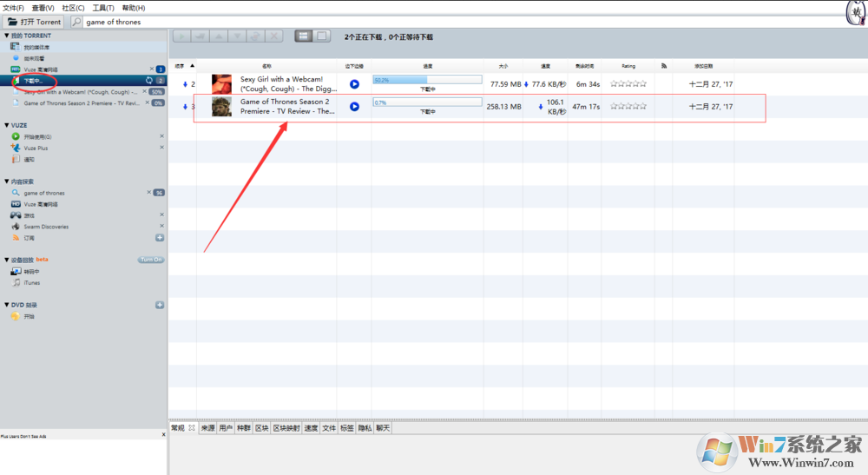868x475 pixels.
Task: Select the blue dot sidebar item
Action: click(16, 57)
